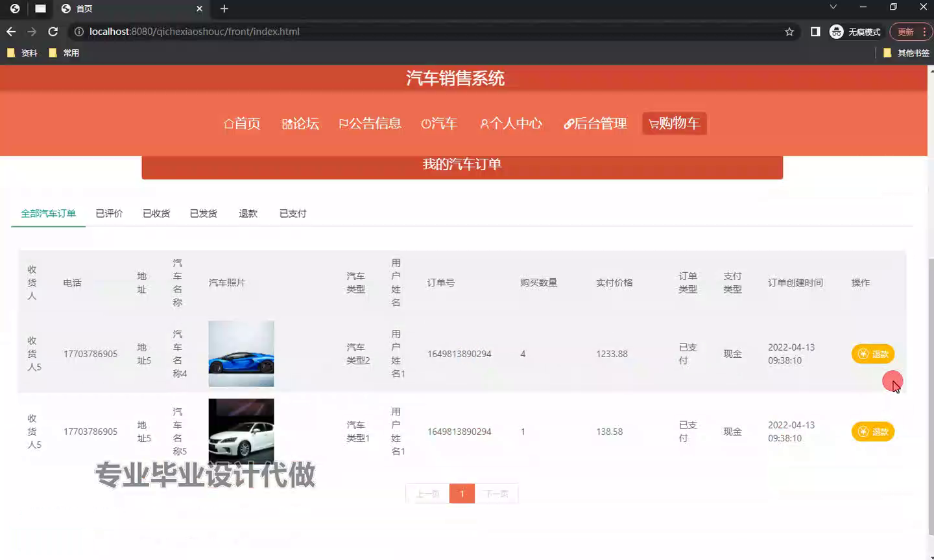
Task: Click the 汽车照片 column header
Action: point(227,283)
